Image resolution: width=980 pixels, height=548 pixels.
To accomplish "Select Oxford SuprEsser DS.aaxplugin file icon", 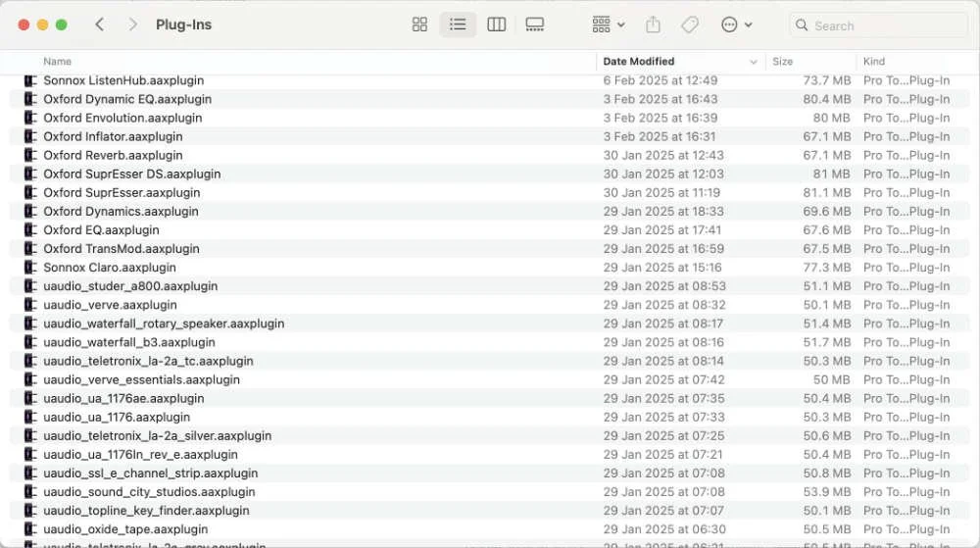I will pos(30,174).
